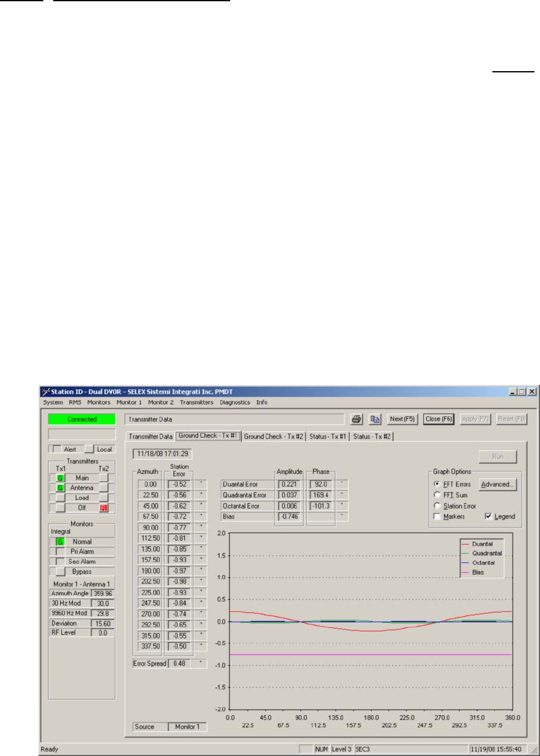Click Tx2 Off red indicator
The height and width of the screenshot is (756, 540).
[x=105, y=507]
